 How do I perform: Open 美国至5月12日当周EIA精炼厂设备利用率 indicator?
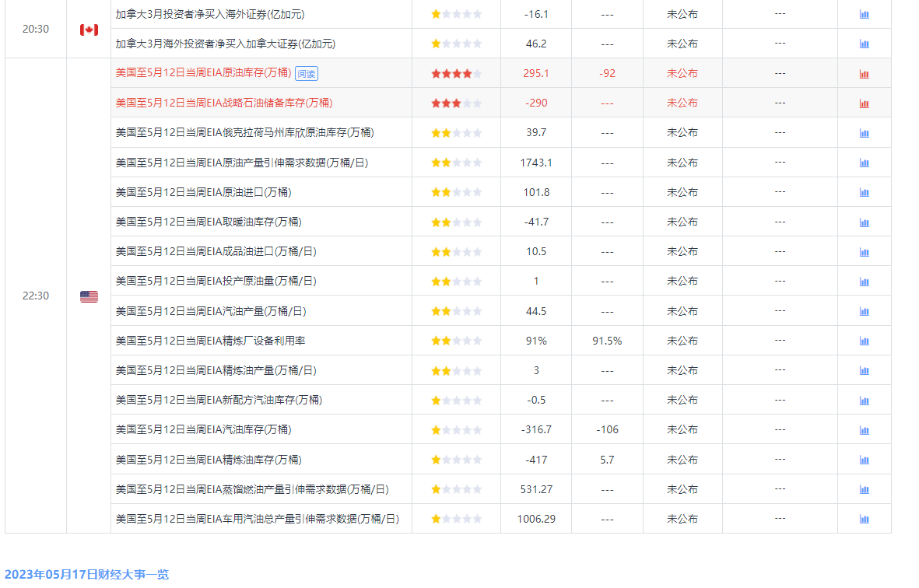[x=210, y=341]
